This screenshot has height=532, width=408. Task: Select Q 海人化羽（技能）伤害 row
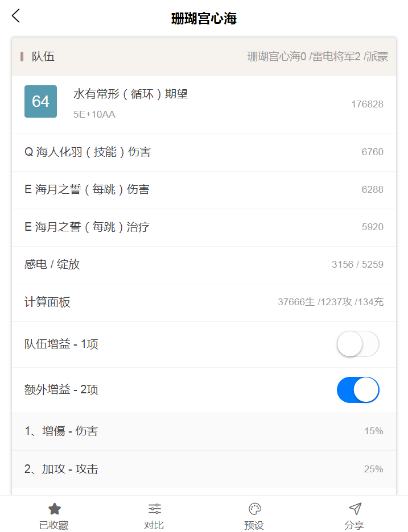point(204,152)
